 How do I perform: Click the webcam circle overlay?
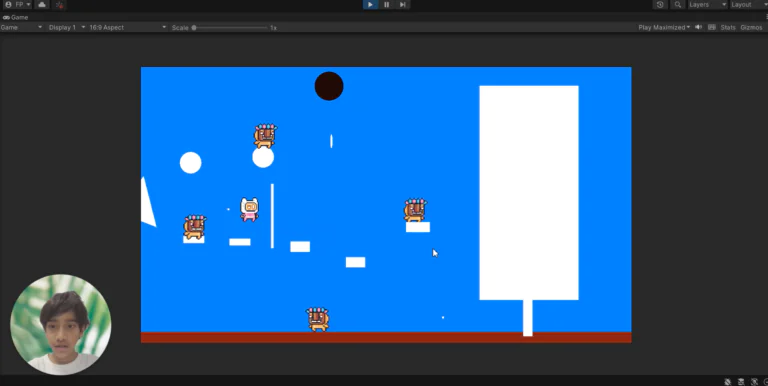[60, 325]
